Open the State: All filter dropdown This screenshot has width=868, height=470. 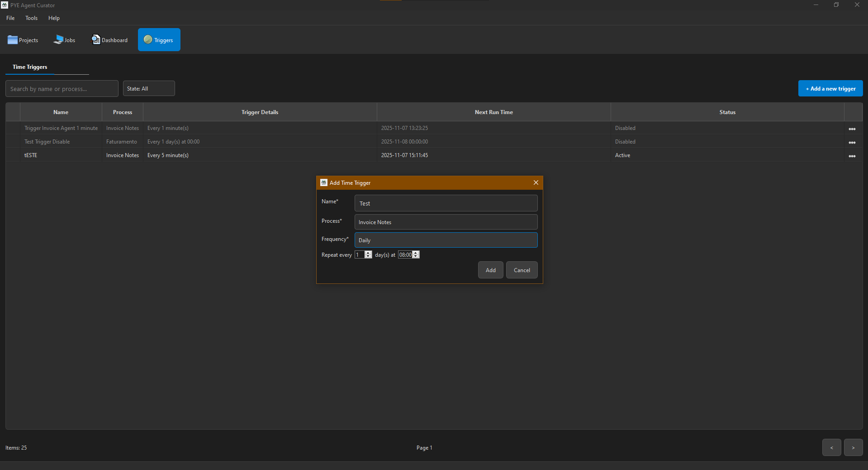tap(148, 88)
